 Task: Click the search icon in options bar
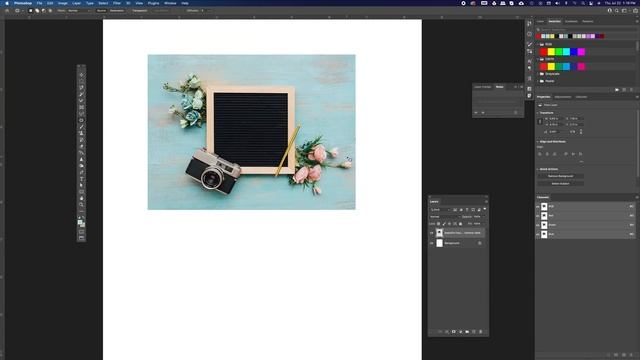point(617,11)
